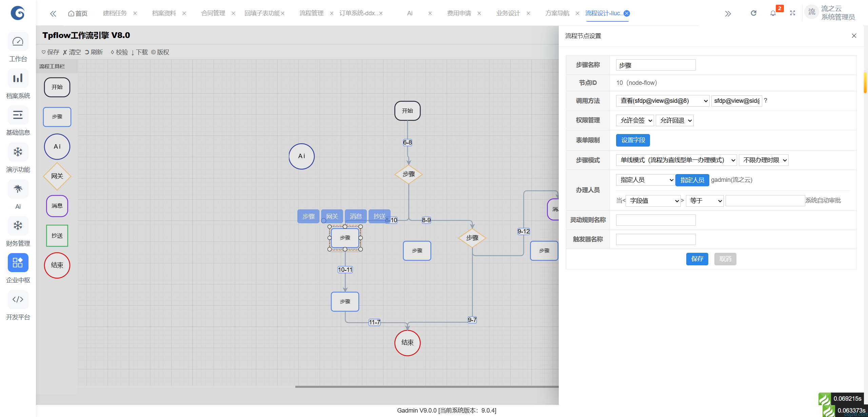Screen dimensions: 868x417
Task: Open the 调用方法 dropdown
Action: coord(662,100)
